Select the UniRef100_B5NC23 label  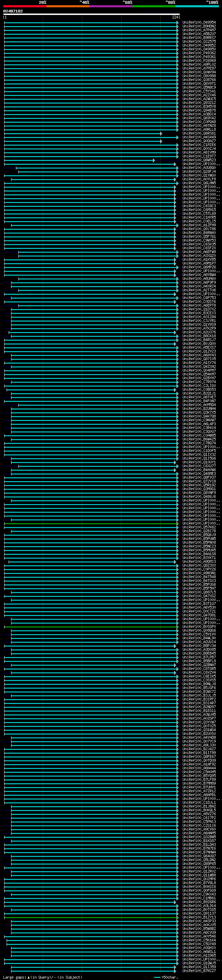(x=199, y=546)
